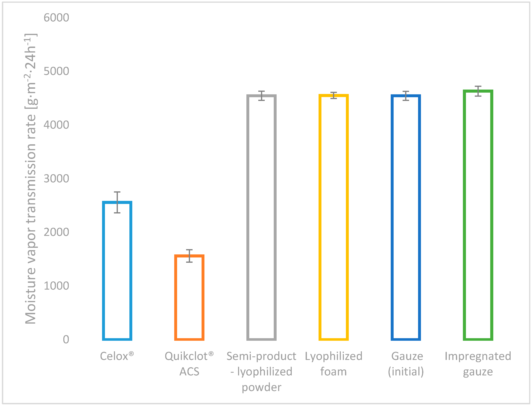532x406 pixels.
Task: Select the orange Quikclot ACS bar
Action: click(x=189, y=297)
